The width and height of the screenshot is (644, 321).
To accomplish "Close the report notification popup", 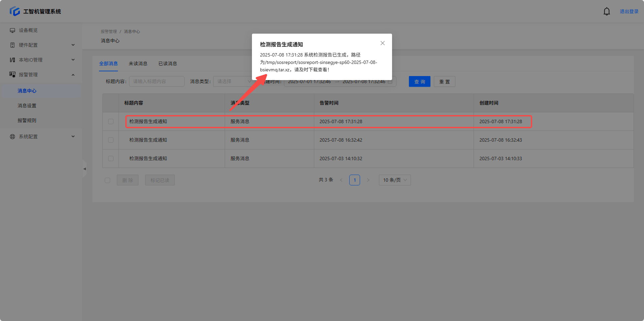I will click(382, 43).
